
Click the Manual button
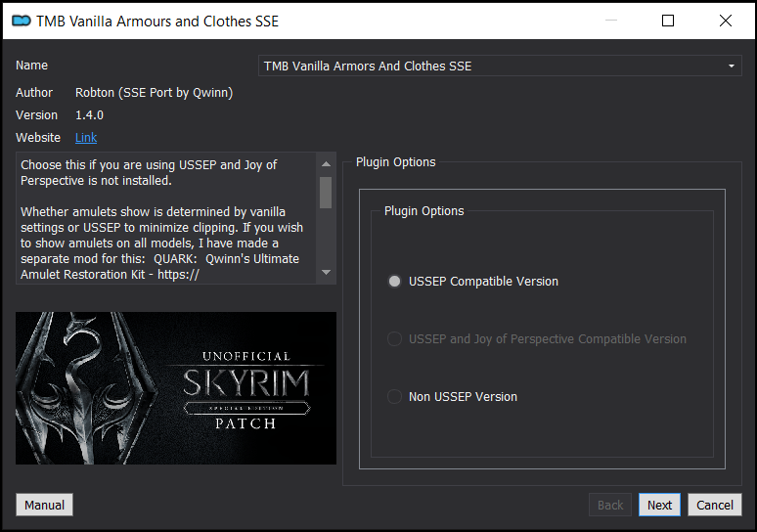[44, 505]
